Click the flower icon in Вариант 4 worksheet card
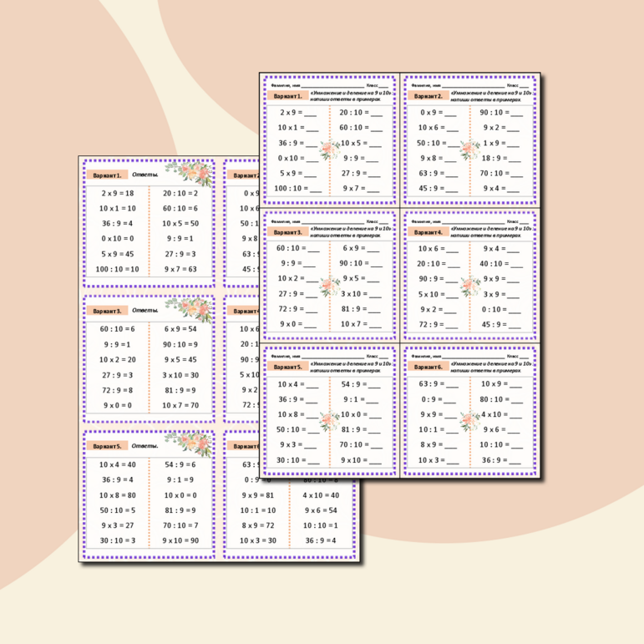Viewport: 644px width, 644px height. [x=470, y=286]
